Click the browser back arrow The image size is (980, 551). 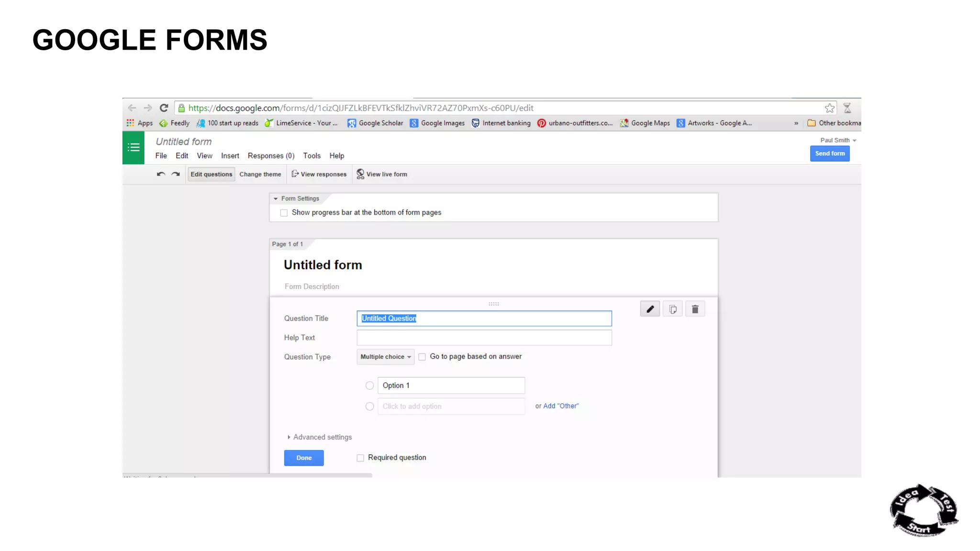click(x=132, y=108)
